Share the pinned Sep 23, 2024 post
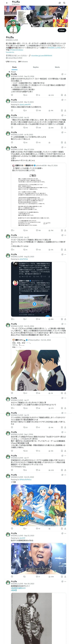Viewport: 72px width, 644px height. (65, 95)
